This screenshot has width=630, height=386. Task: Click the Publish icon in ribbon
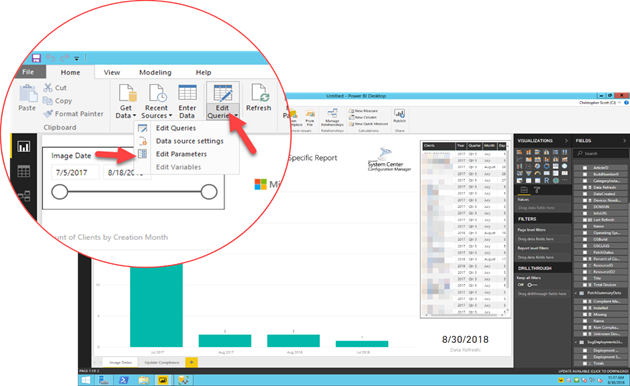(x=399, y=116)
